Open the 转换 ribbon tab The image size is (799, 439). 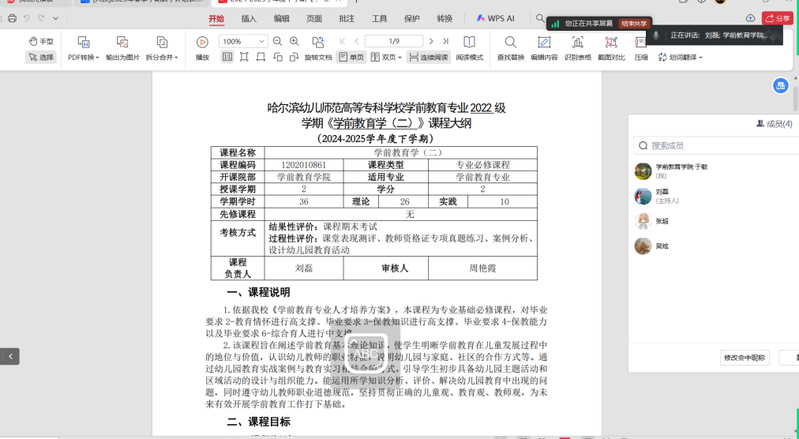click(x=444, y=18)
